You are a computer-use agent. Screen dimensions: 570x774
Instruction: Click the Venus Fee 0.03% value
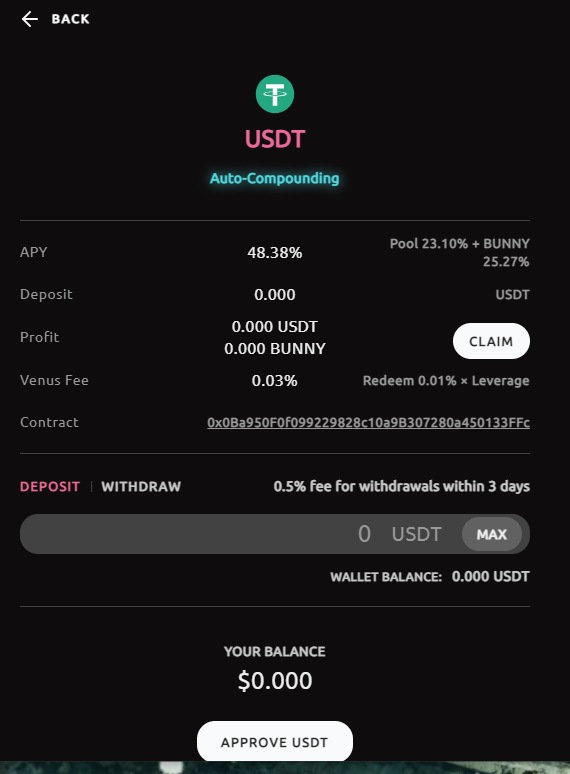pyautogui.click(x=275, y=381)
